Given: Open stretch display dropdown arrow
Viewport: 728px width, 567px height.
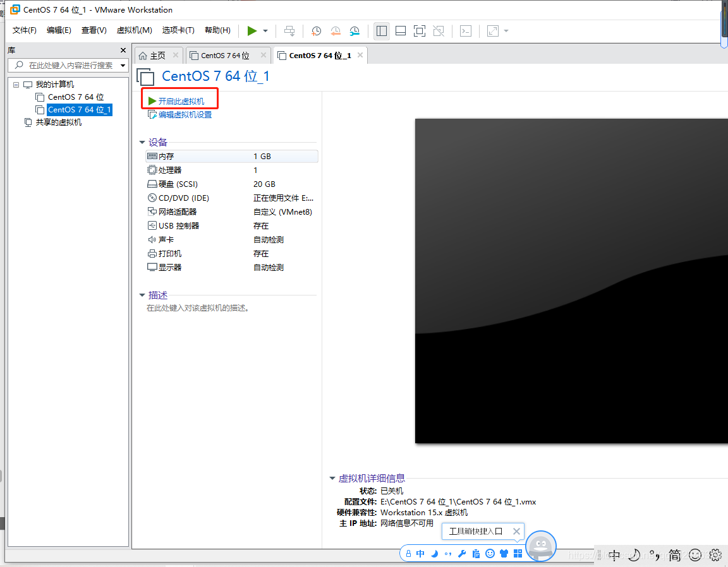Looking at the screenshot, I should pyautogui.click(x=506, y=31).
